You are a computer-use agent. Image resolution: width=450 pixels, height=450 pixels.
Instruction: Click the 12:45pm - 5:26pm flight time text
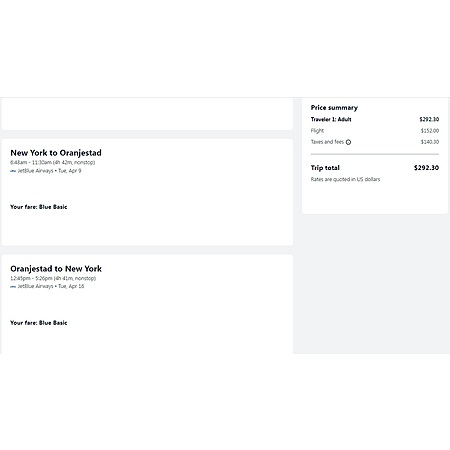[x=53, y=278]
